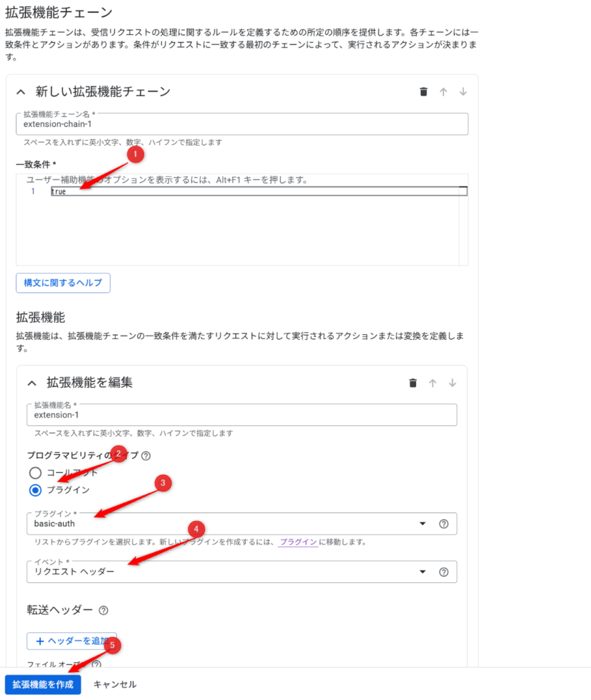Click trash icon in 拡張機能を編集 section
The width and height of the screenshot is (591, 700).
(413, 383)
